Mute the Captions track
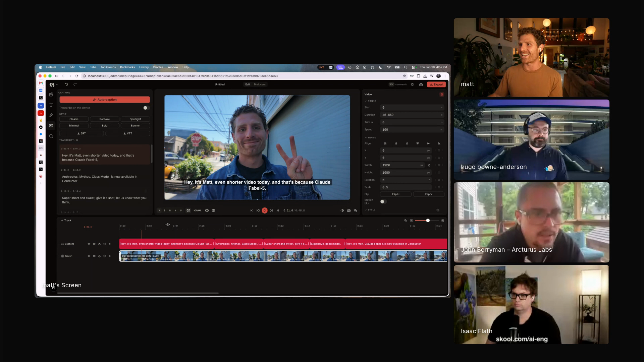 (x=89, y=244)
